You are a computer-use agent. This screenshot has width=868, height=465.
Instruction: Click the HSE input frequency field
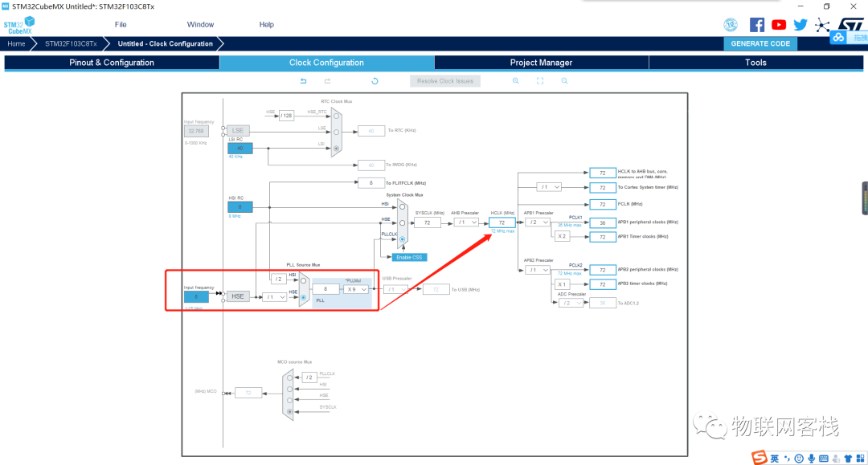click(x=196, y=297)
